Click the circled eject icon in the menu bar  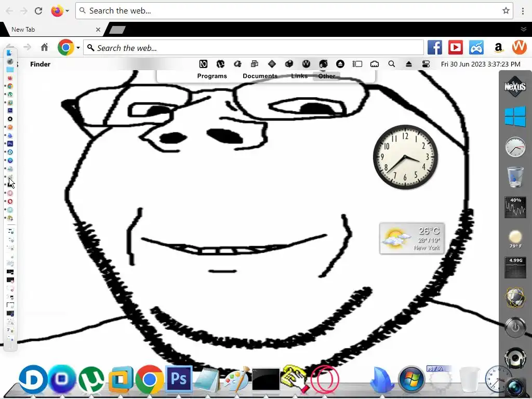coord(340,64)
